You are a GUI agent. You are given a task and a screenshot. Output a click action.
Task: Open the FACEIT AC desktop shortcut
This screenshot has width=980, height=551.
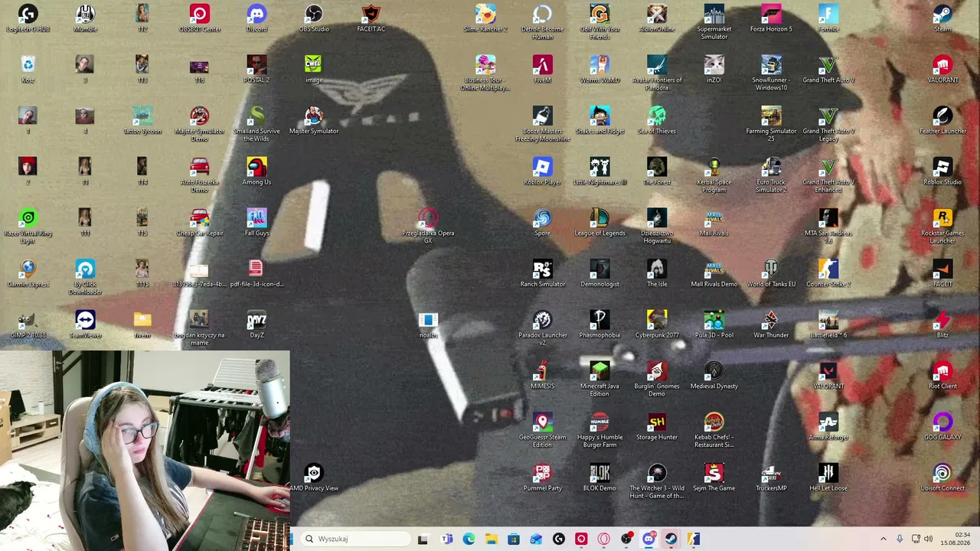371,18
